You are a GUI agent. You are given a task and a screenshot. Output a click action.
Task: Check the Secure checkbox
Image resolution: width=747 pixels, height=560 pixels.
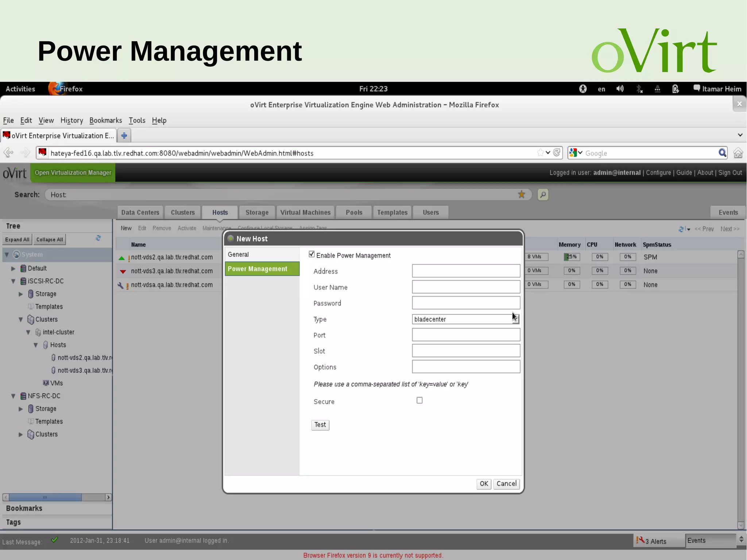pyautogui.click(x=419, y=400)
